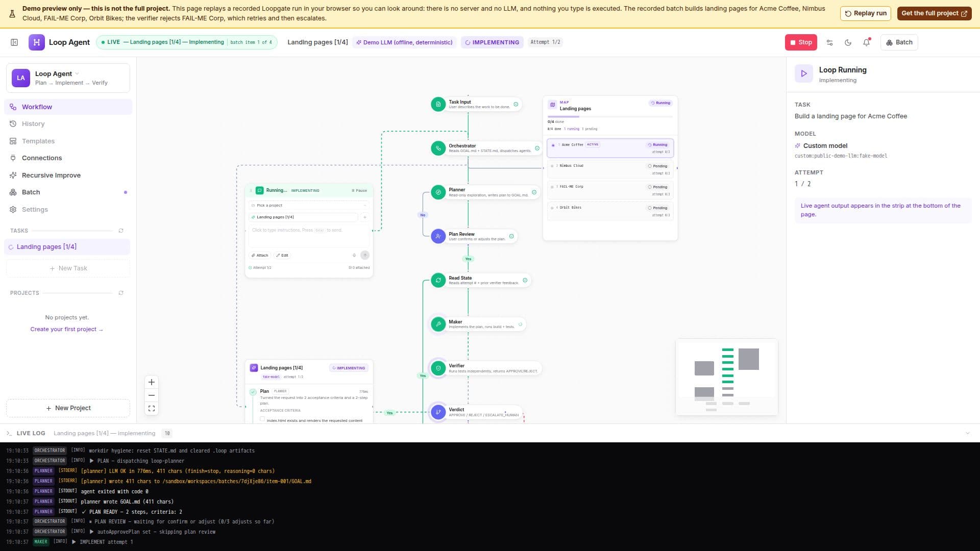Click the New Project button
The width and height of the screenshot is (980, 551).
click(68, 408)
